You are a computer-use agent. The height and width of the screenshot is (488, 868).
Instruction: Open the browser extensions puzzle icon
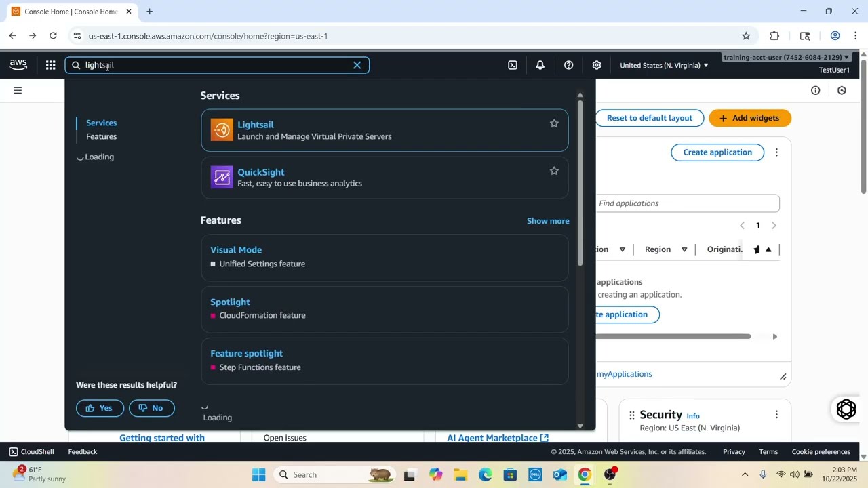(774, 36)
